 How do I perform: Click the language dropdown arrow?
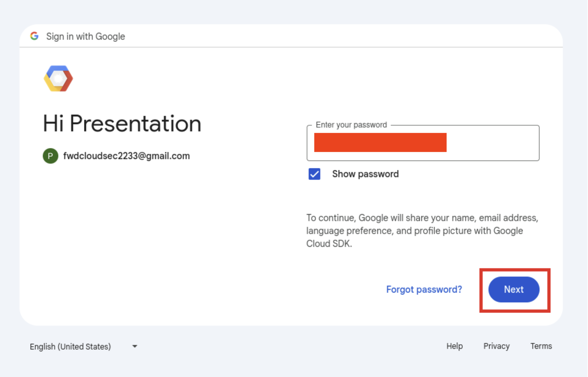tap(135, 346)
